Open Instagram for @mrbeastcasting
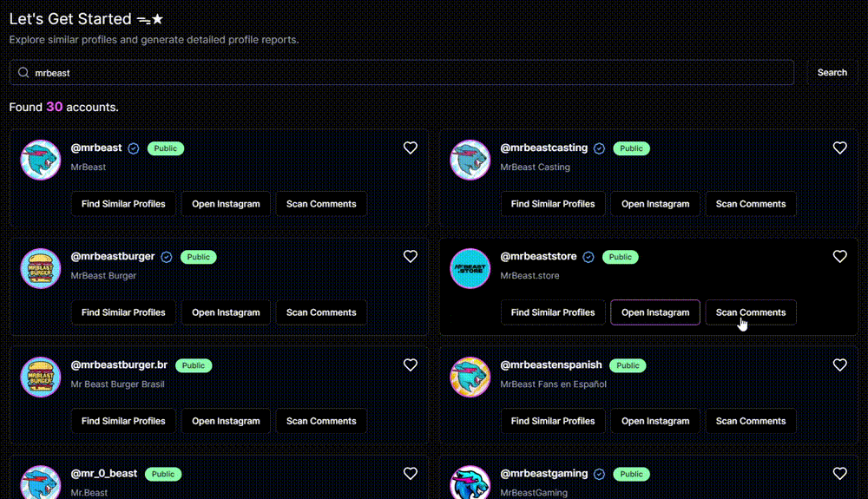 point(655,204)
